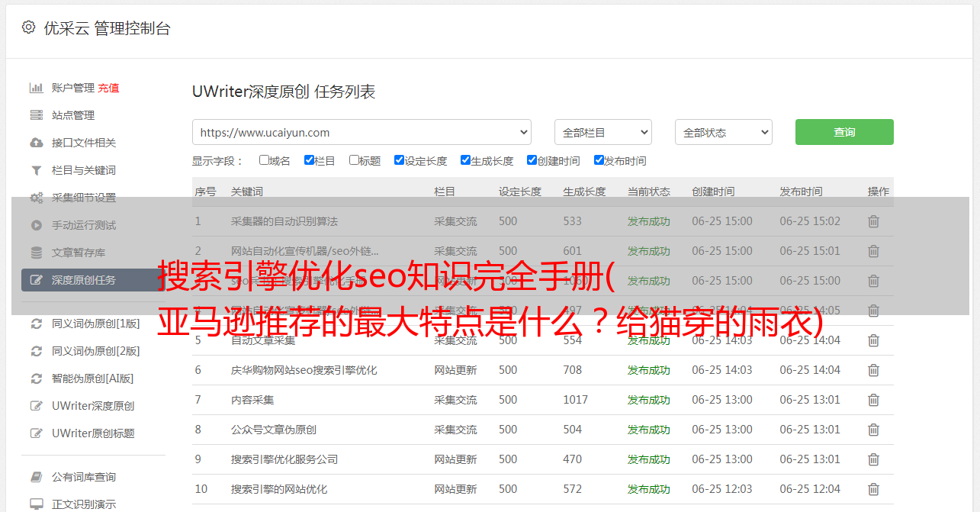Click the 当前状态 column header
Viewport: 980px width, 512px height.
coord(649,192)
